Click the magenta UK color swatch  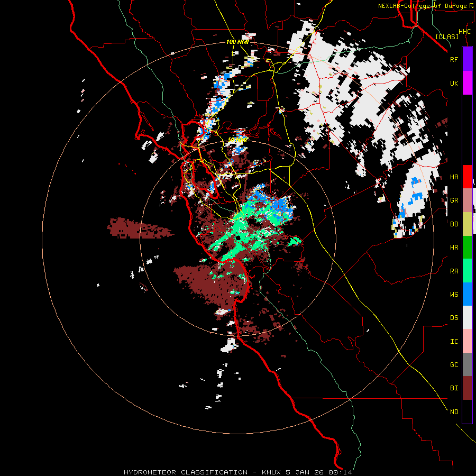pyautogui.click(x=467, y=83)
